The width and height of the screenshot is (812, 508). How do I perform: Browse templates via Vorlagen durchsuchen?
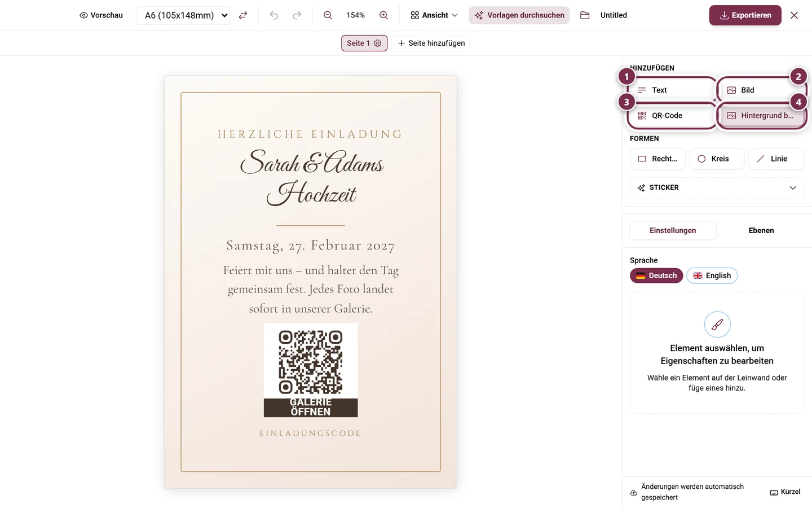pos(519,15)
